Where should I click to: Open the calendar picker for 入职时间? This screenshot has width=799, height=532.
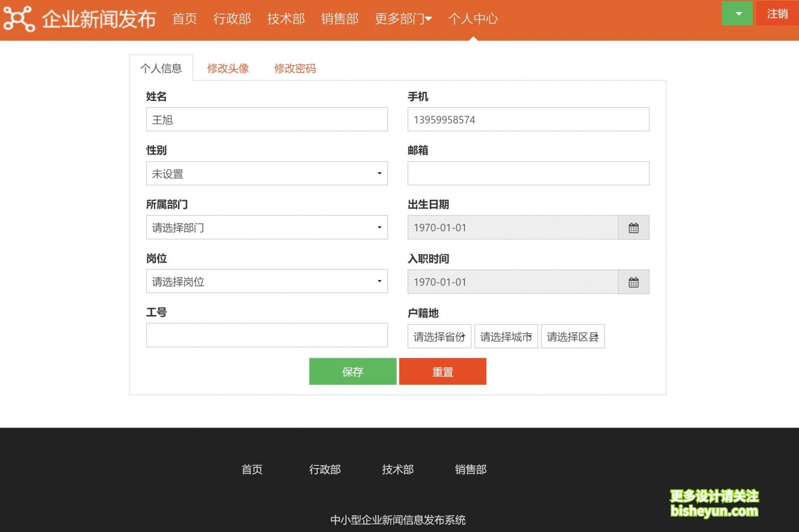tap(633, 281)
